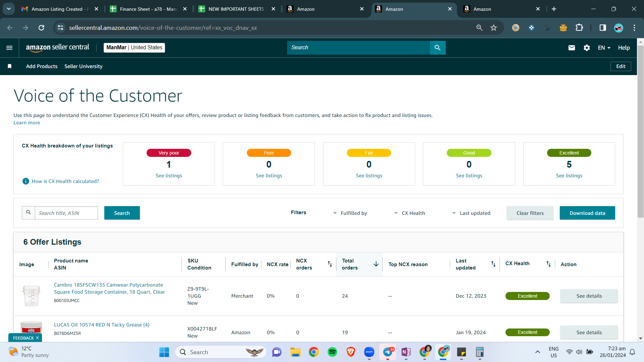Open the messages envelope icon

tap(572, 48)
